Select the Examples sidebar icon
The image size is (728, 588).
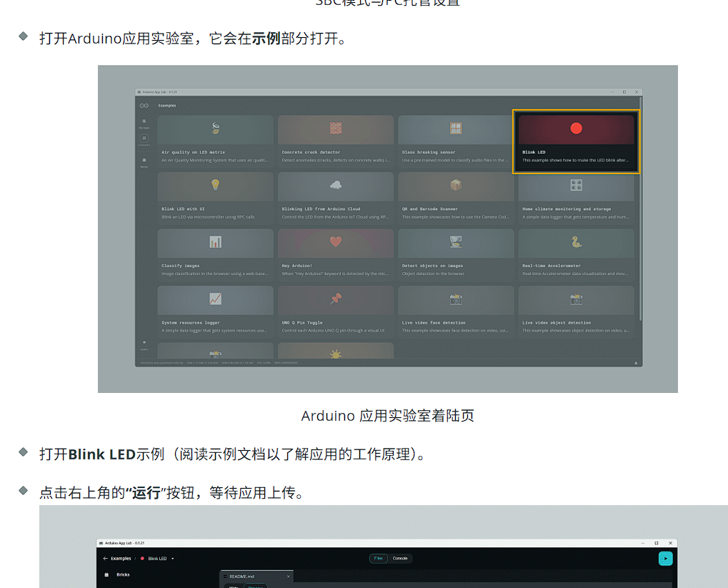144,139
